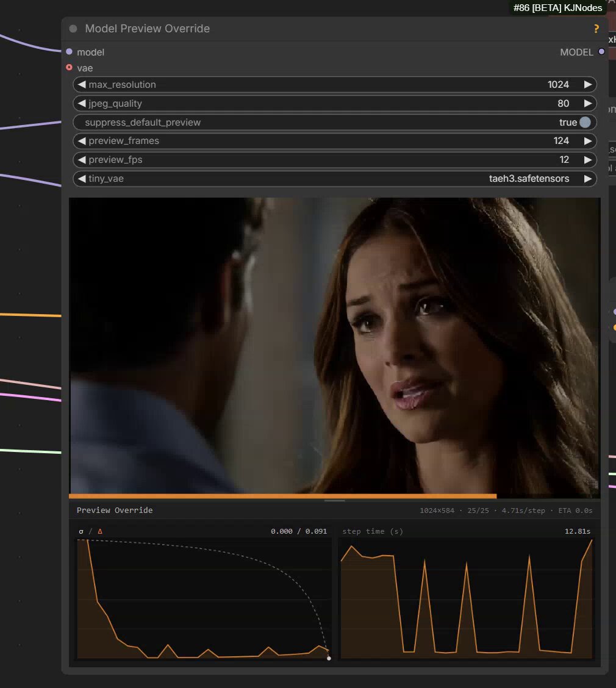Decrease preview_frames with left arrow
This screenshot has width=616, height=688.
click(x=82, y=141)
